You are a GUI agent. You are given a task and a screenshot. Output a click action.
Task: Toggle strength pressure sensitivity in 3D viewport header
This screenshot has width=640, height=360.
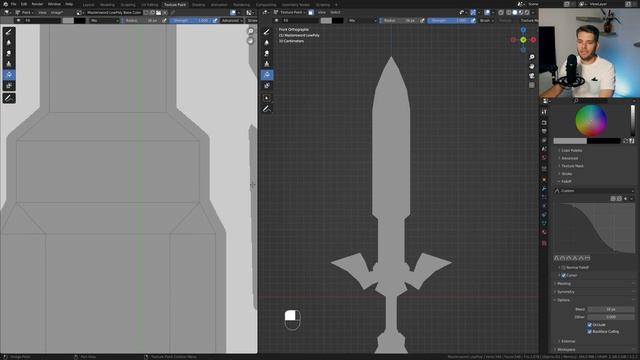473,20
